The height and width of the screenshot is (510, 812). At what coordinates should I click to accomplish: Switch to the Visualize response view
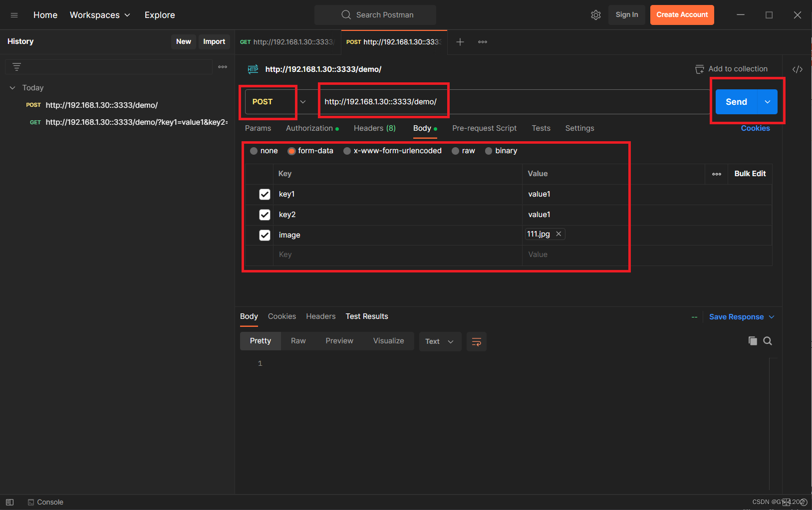pos(389,341)
